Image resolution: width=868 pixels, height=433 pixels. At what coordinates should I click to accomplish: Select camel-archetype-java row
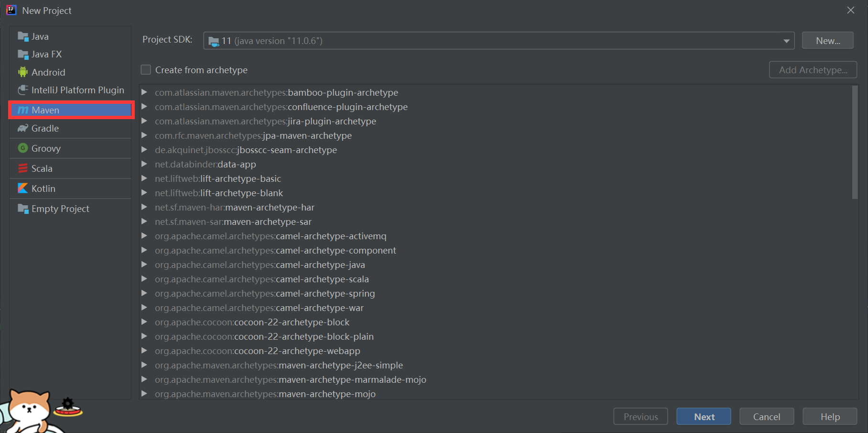tap(495, 265)
